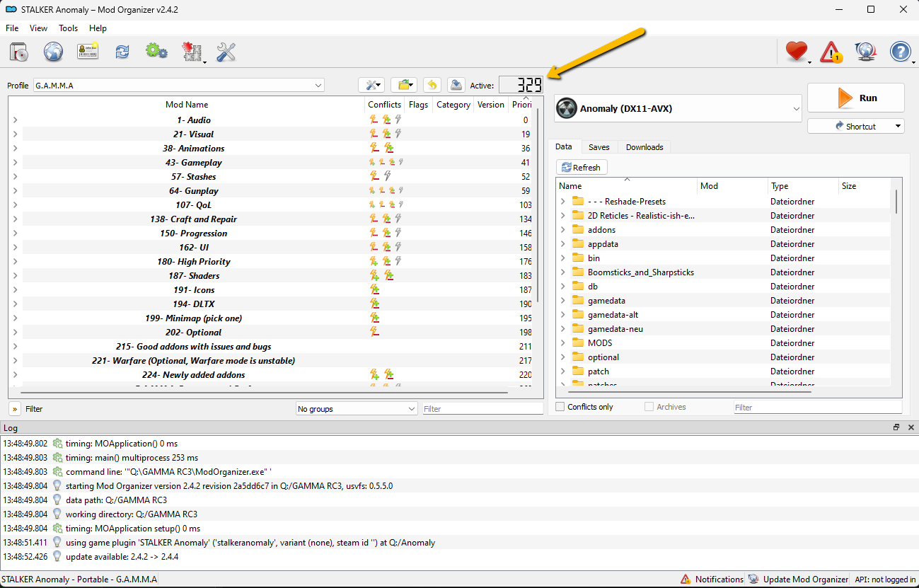Switch to the Saves tab
Viewport: 919px width, 588px height.
tap(599, 147)
